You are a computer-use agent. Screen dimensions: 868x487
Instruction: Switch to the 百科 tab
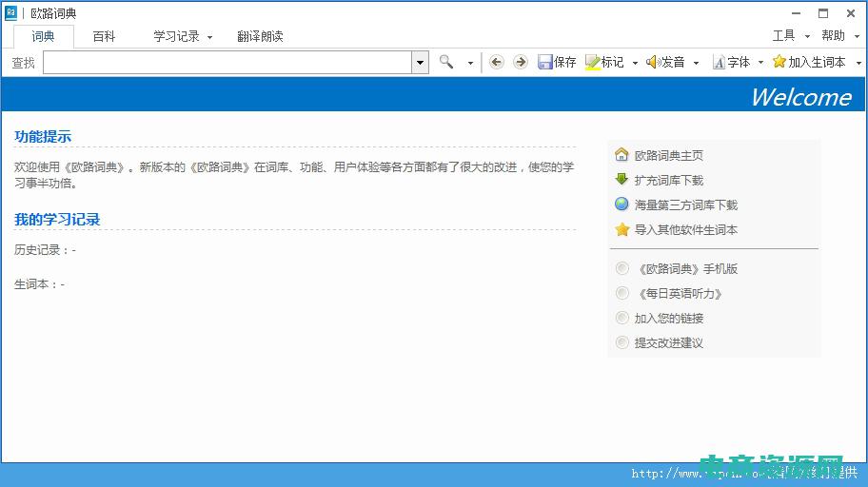[104, 36]
